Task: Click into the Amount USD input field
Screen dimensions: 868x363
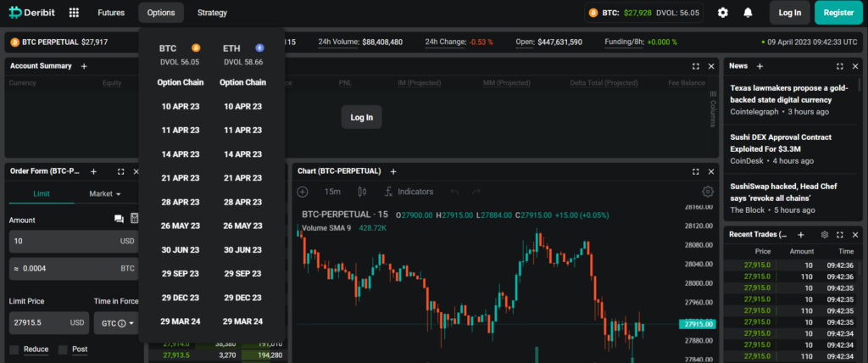Action: pyautogui.click(x=74, y=242)
